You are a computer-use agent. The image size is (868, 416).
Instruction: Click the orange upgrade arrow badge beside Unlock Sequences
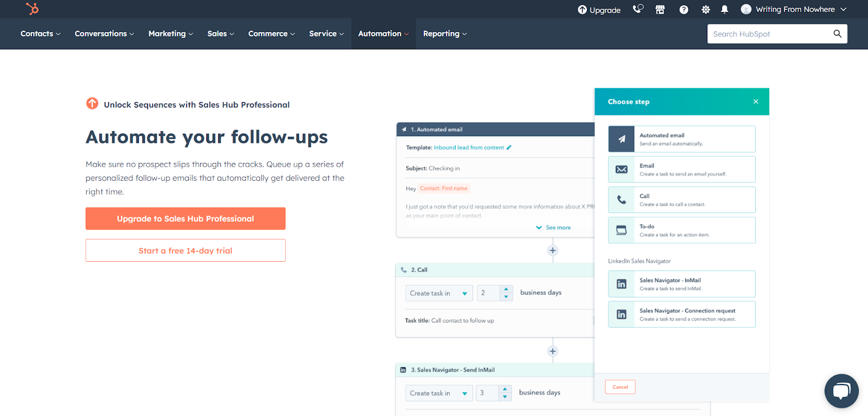[x=92, y=103]
